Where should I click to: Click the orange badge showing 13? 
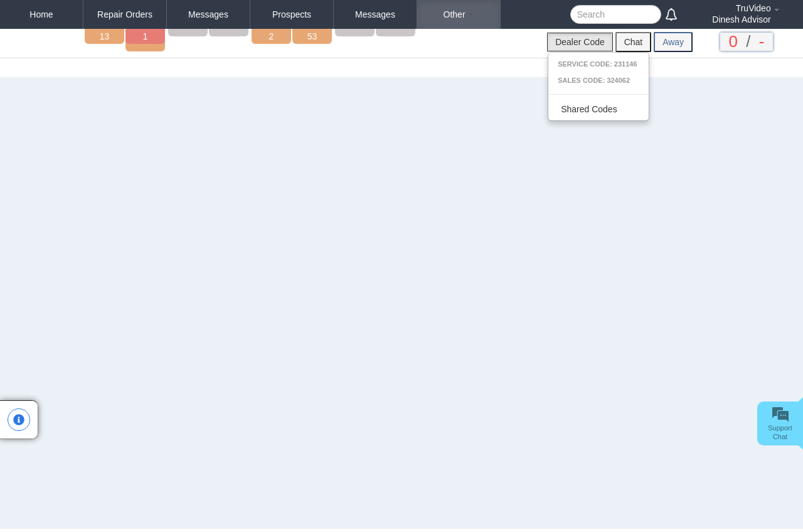coord(104,36)
